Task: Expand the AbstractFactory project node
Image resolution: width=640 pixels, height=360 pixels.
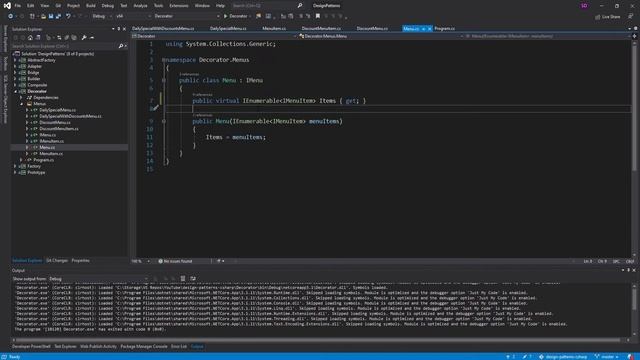Action: pyautogui.click(x=15, y=60)
